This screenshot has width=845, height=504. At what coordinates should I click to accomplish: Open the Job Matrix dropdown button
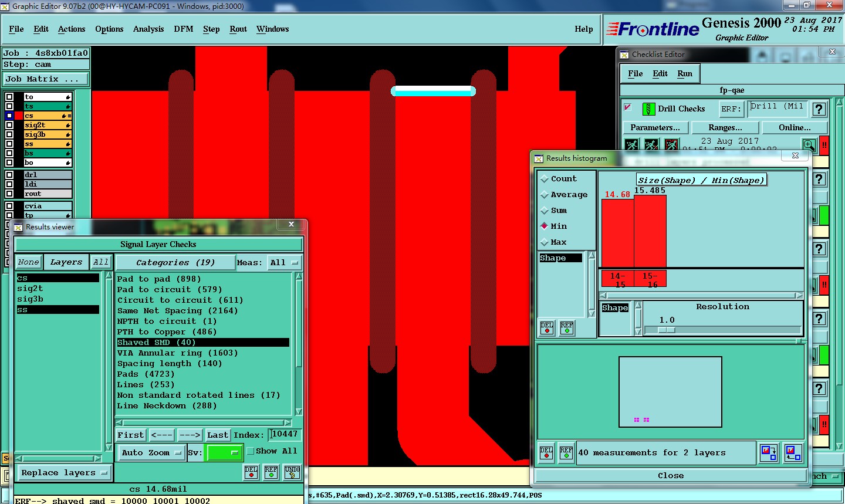tap(46, 79)
